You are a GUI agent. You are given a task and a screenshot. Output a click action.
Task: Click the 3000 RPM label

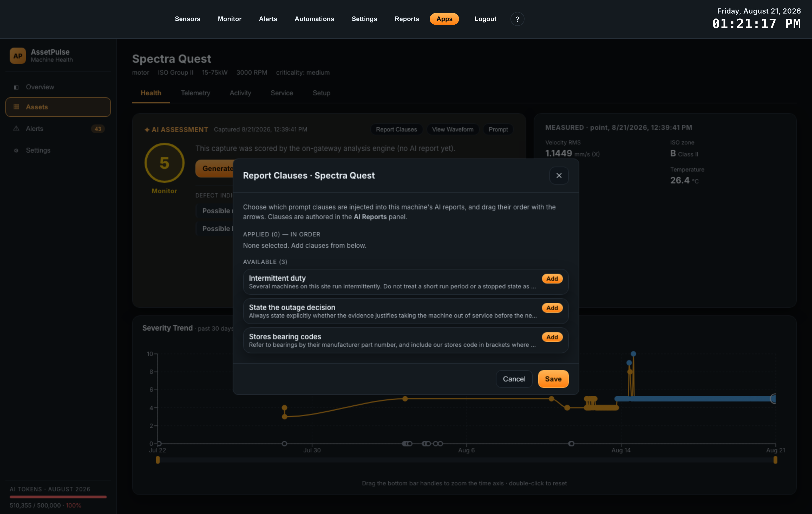click(251, 73)
